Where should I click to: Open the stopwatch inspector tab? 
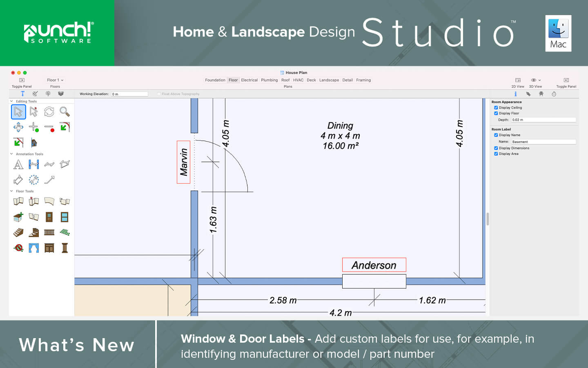click(x=554, y=94)
